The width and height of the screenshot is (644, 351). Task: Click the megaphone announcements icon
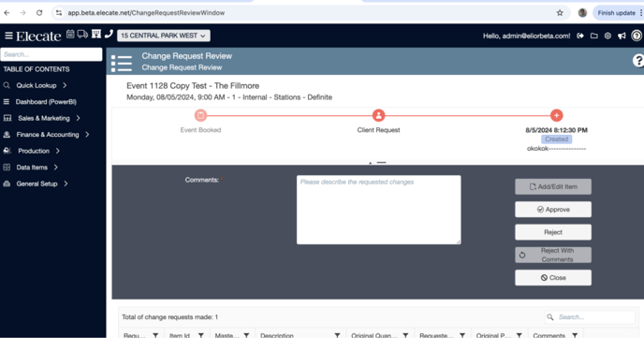[622, 37]
